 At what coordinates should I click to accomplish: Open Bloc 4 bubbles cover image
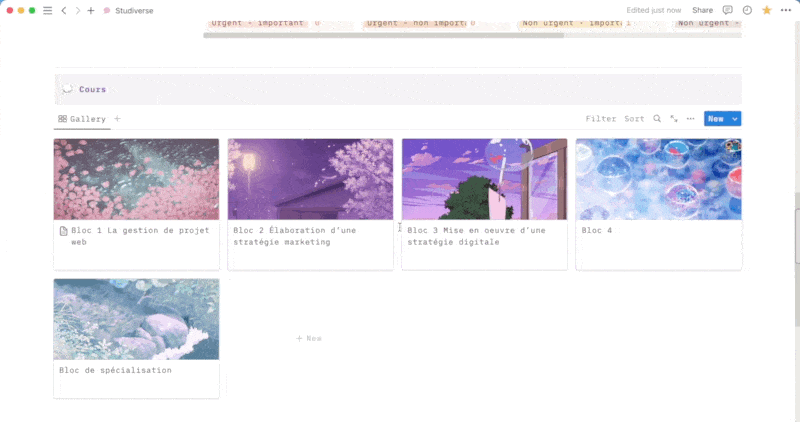pos(659,179)
